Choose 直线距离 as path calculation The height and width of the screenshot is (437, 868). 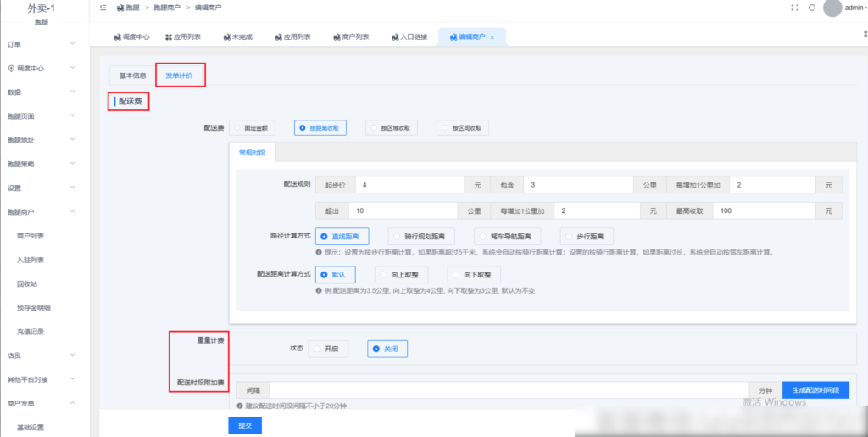342,237
